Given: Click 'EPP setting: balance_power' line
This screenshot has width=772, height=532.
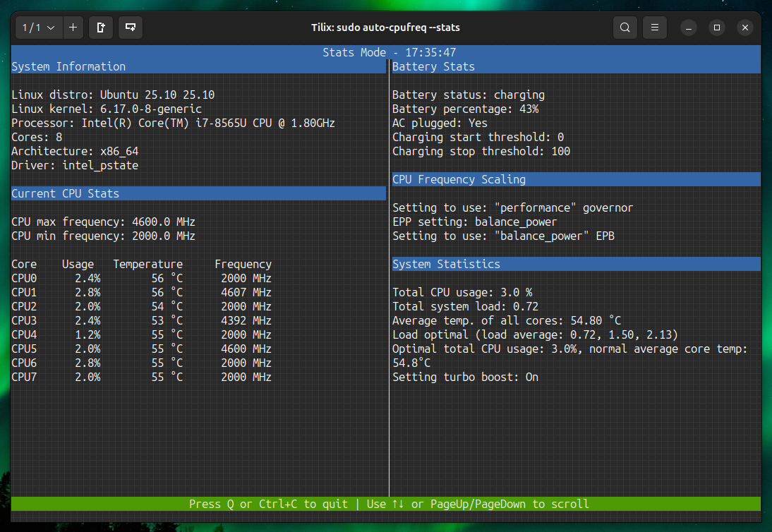Looking at the screenshot, I should click(x=475, y=222).
